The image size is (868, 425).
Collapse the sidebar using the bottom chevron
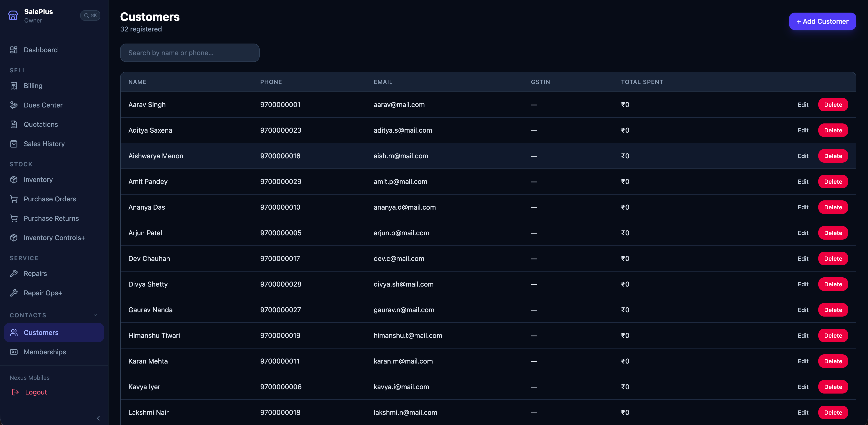pyautogui.click(x=98, y=418)
